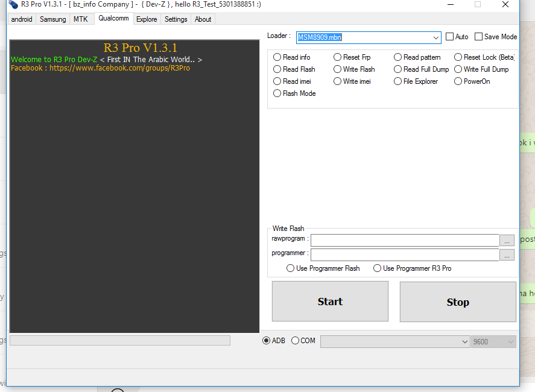Screen dimensions: 535x392
Task: Click the programmer path field
Action: pos(405,255)
